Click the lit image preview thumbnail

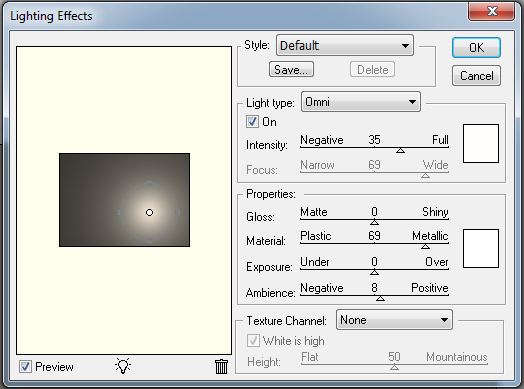pos(124,200)
